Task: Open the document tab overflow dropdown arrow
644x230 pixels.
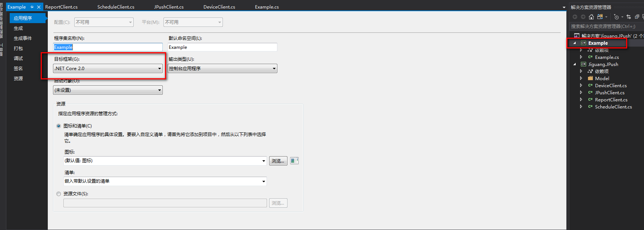Action: [x=564, y=7]
